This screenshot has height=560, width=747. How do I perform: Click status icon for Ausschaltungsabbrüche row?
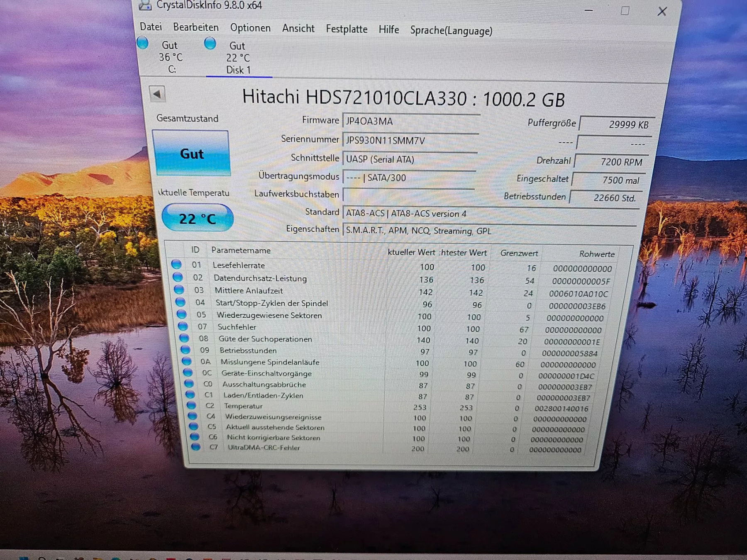click(x=189, y=383)
